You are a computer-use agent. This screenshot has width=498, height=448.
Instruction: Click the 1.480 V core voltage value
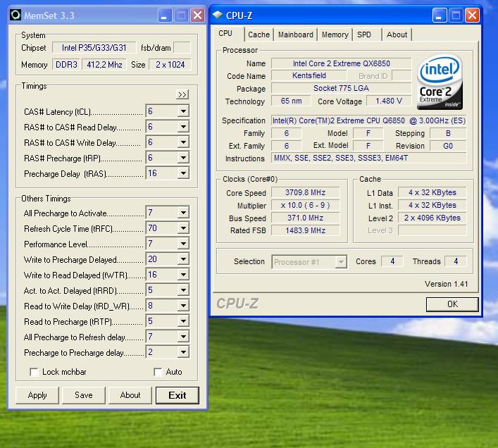(389, 101)
